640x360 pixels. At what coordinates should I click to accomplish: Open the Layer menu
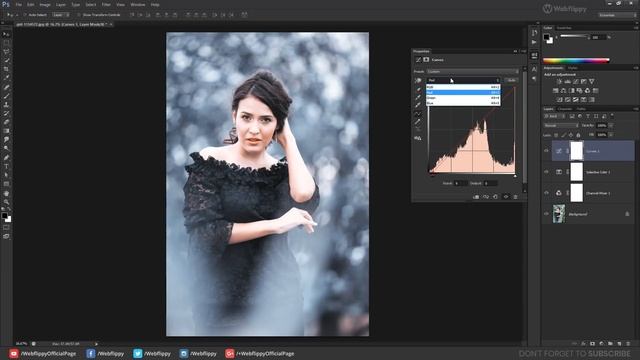tap(60, 4)
